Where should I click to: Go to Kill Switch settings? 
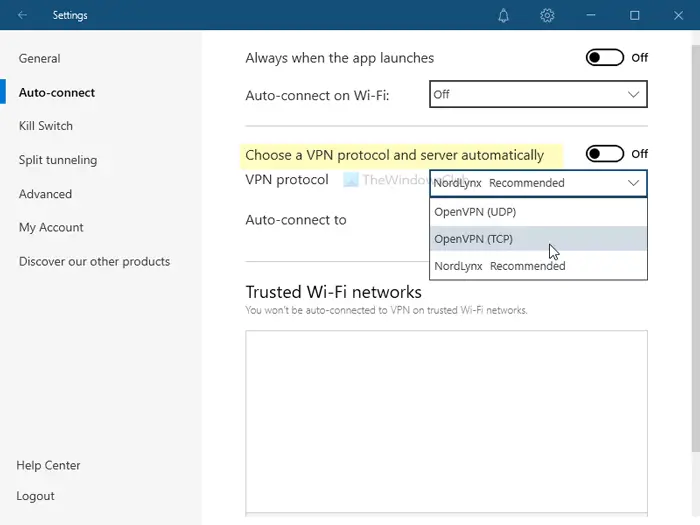click(x=46, y=126)
